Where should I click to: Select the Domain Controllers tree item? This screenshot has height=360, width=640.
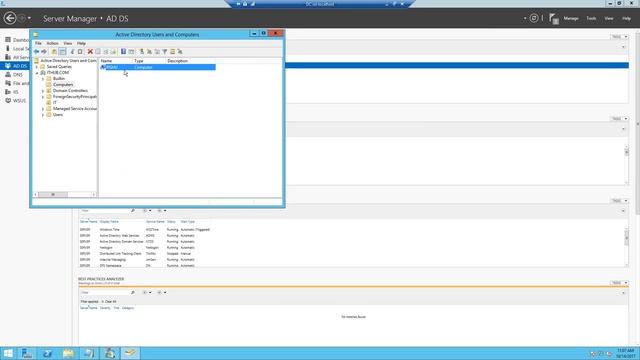pyautogui.click(x=70, y=91)
